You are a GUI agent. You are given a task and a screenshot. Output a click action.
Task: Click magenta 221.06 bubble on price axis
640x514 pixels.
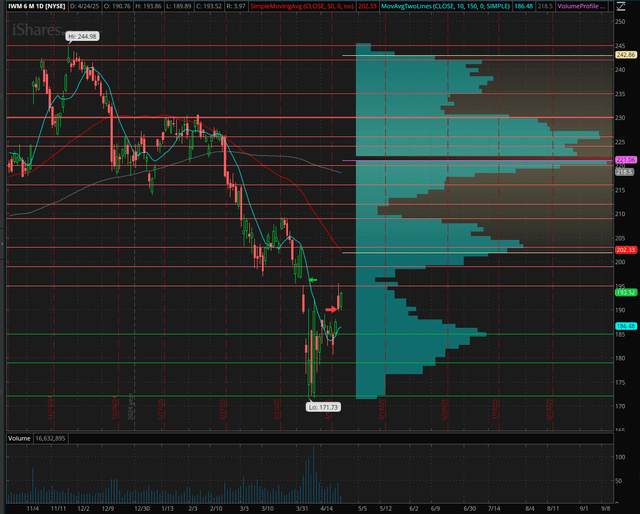626,160
